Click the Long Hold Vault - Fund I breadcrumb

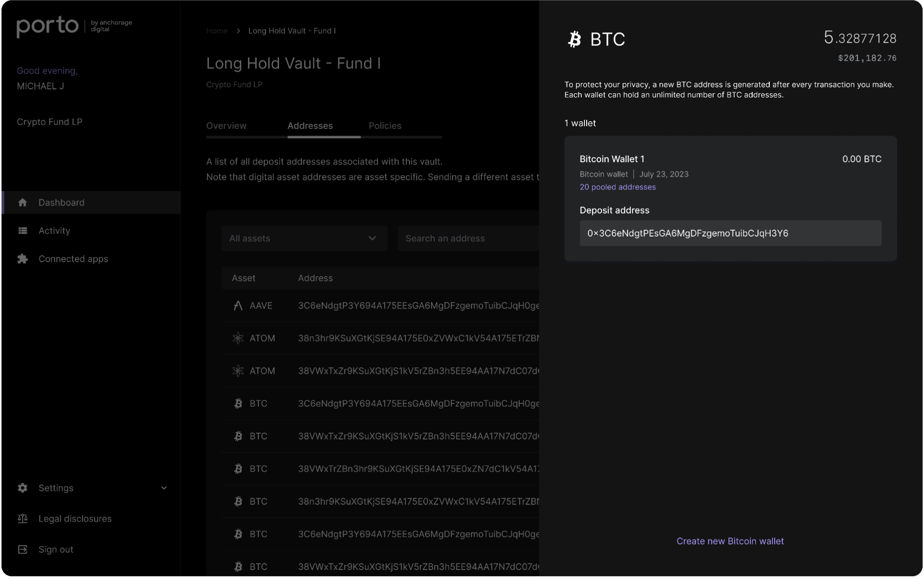[292, 31]
